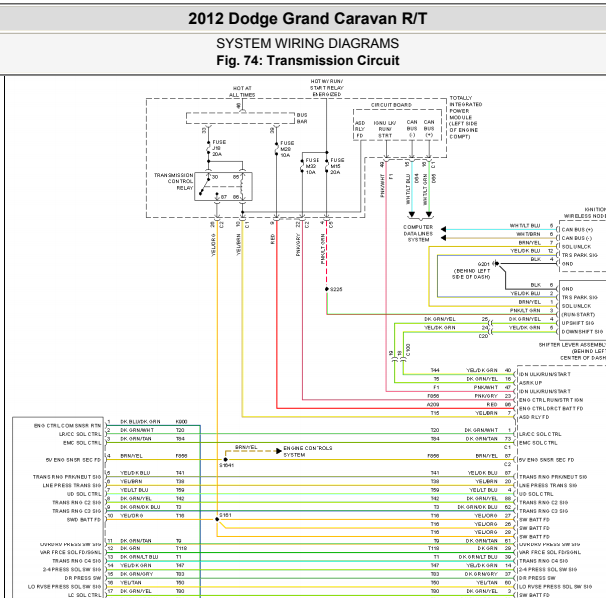
Task: Click the "2012 Dodge Grand Caravan R/T" title
Action: [308, 19]
